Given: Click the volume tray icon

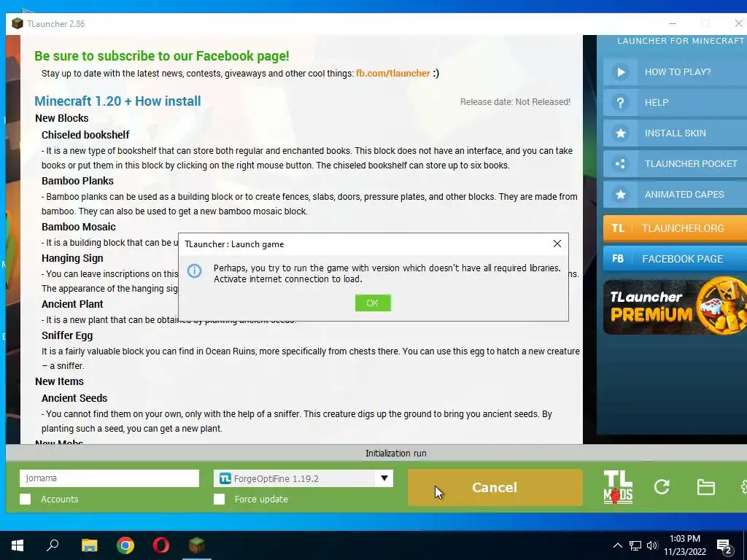Looking at the screenshot, I should click(652, 545).
